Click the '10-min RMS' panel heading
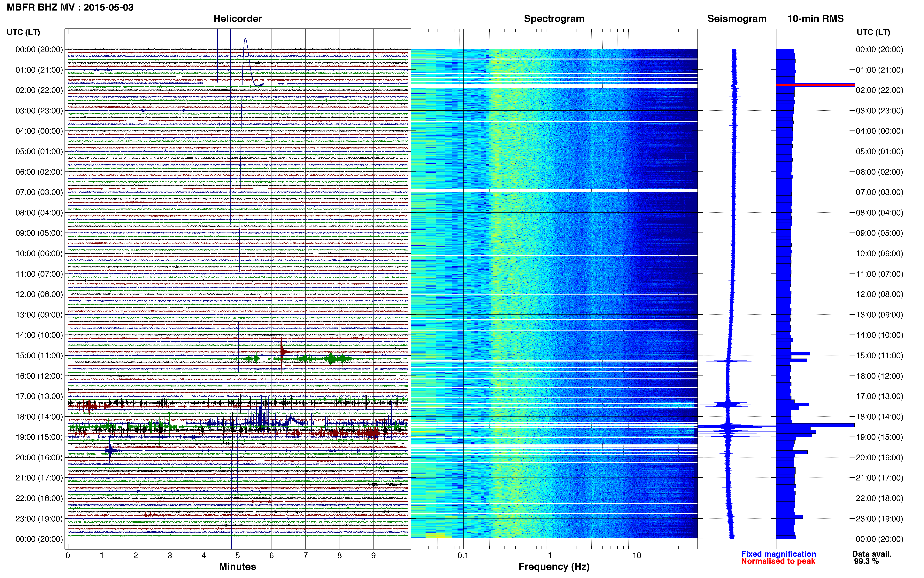Image resolution: width=924 pixels, height=578 pixels. [x=816, y=19]
